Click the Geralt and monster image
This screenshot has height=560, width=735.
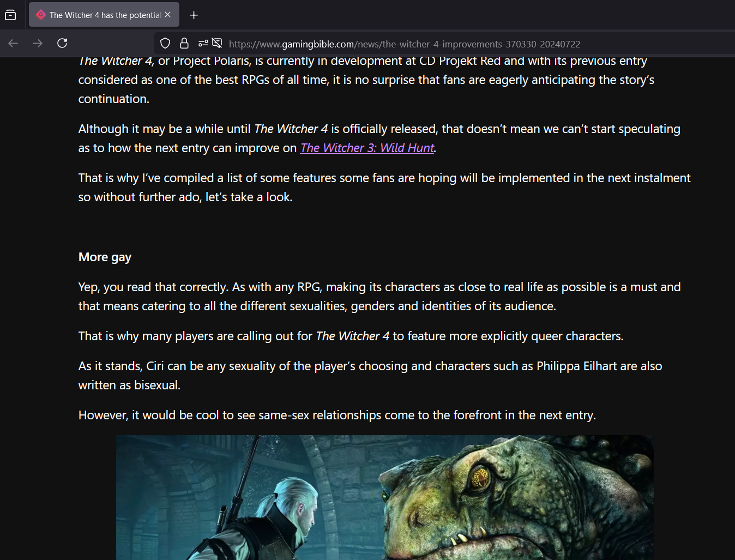pyautogui.click(x=385, y=497)
